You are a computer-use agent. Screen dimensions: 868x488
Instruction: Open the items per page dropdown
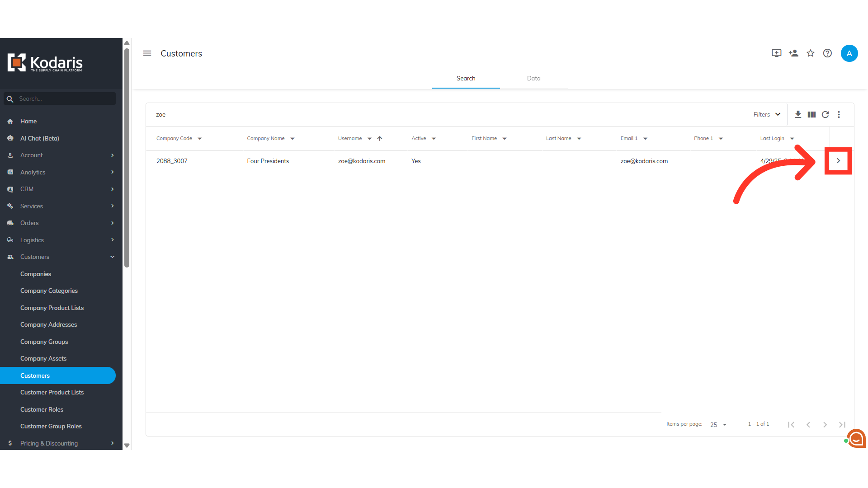tap(718, 425)
